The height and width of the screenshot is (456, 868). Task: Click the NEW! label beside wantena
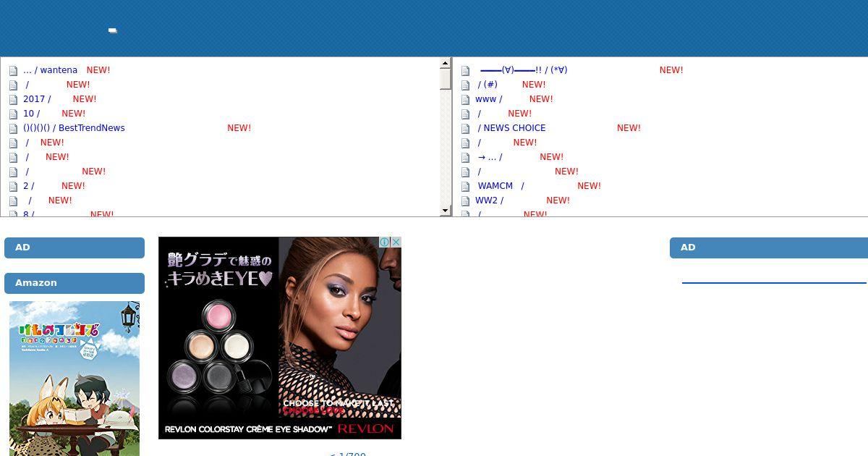point(98,70)
